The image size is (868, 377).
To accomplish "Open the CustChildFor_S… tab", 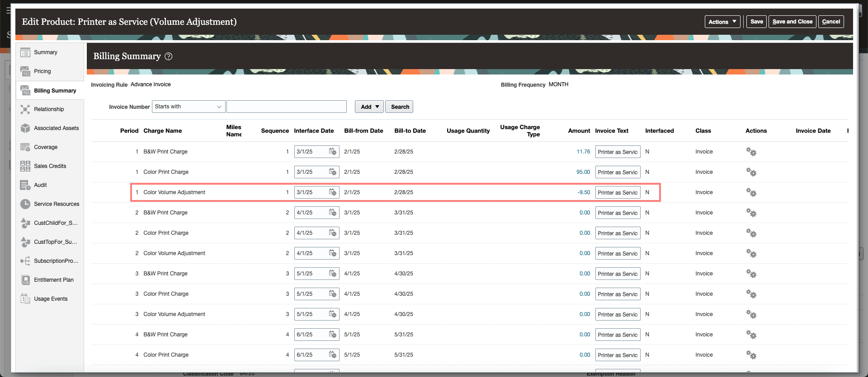I will (x=50, y=223).
